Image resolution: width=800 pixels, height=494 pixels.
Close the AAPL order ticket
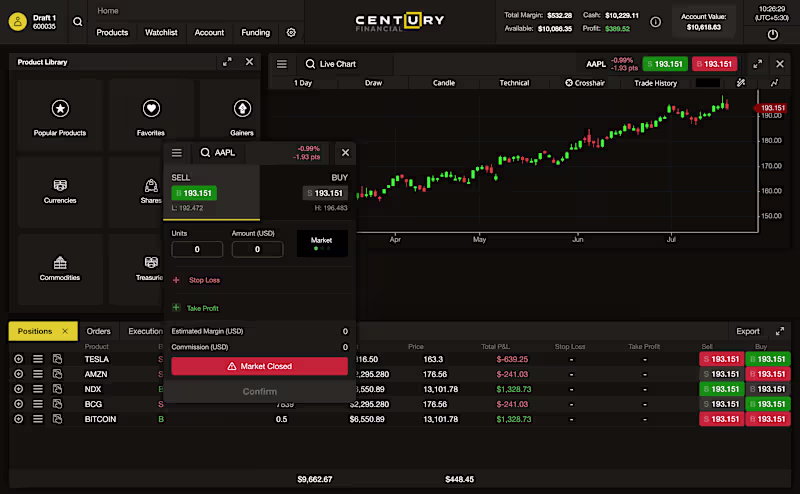(x=345, y=153)
